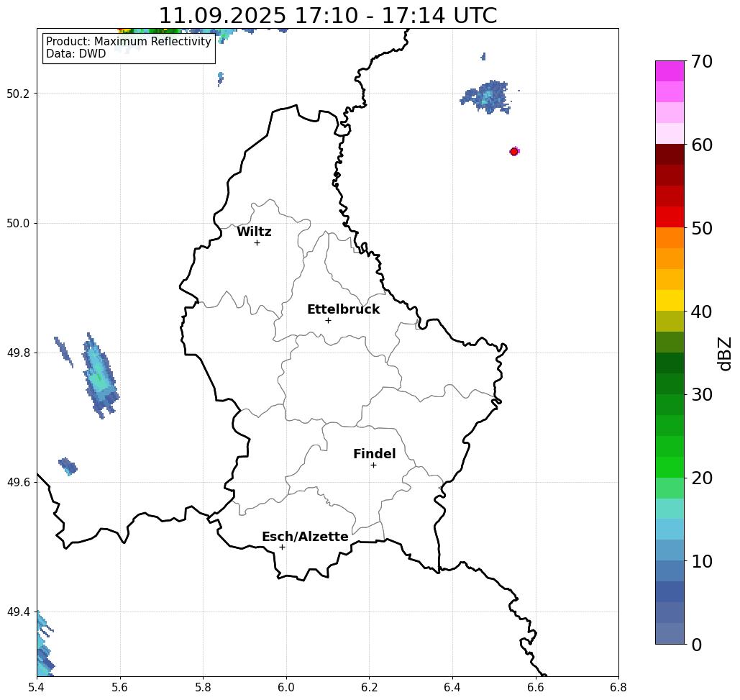Click the yellow 40 dBZ colorbar band
The width and height of the screenshot is (740, 700).
click(x=670, y=300)
